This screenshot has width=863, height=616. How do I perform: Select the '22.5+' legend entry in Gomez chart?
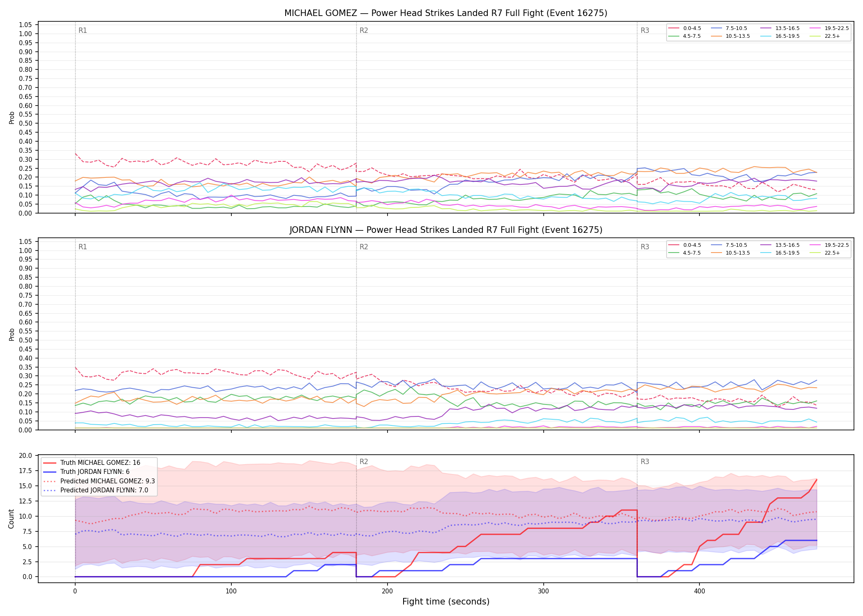click(825, 36)
